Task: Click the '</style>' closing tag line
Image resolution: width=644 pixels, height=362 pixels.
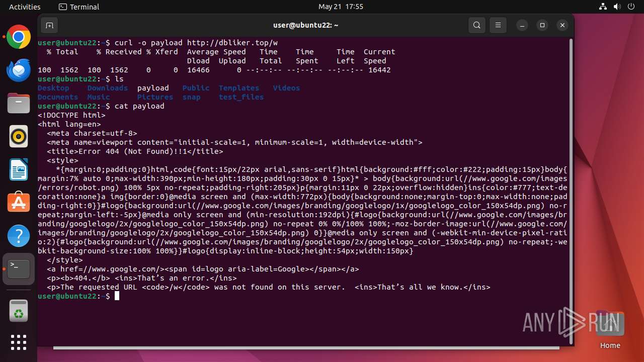Action: pos(65,260)
